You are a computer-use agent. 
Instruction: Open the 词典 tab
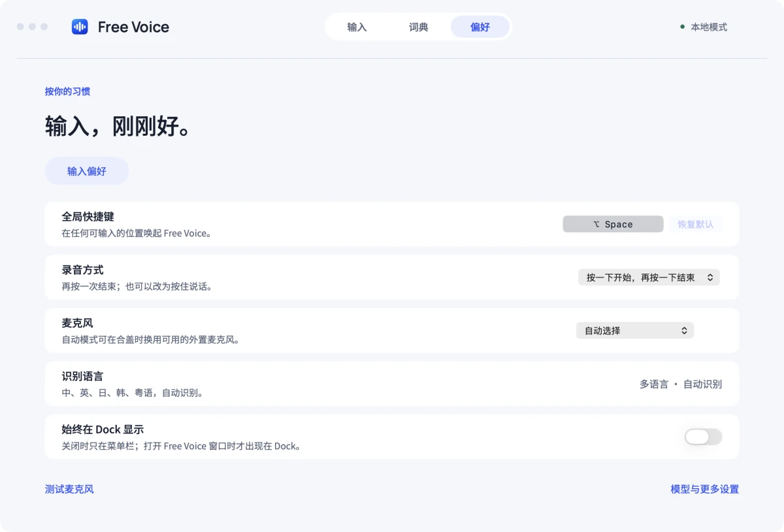coord(419,27)
